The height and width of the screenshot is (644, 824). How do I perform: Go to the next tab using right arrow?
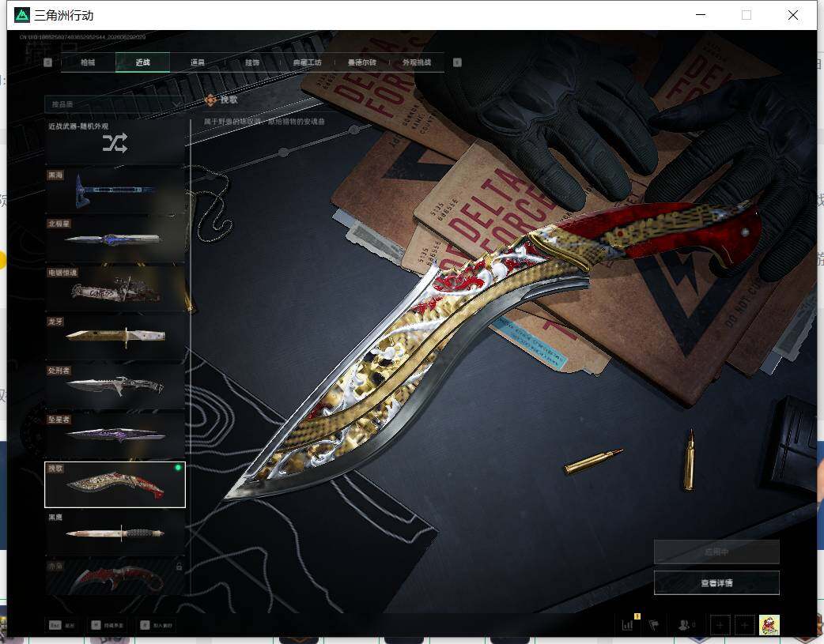point(457,62)
